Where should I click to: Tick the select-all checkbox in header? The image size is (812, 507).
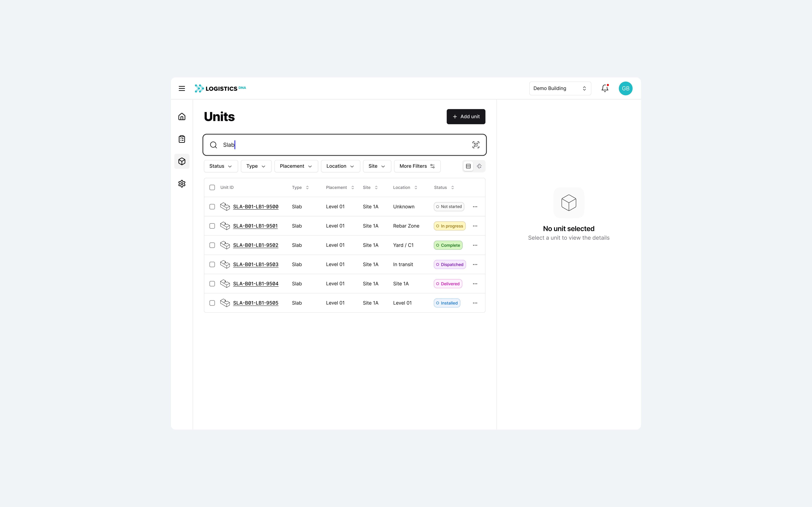(212, 187)
